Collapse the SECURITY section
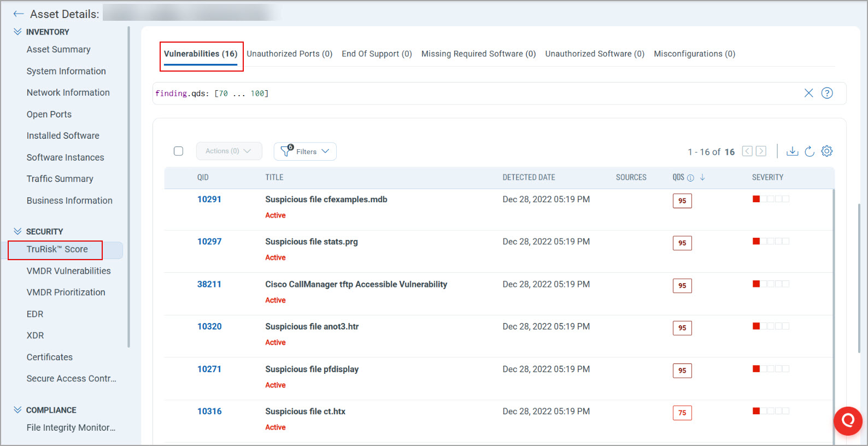 tap(17, 232)
